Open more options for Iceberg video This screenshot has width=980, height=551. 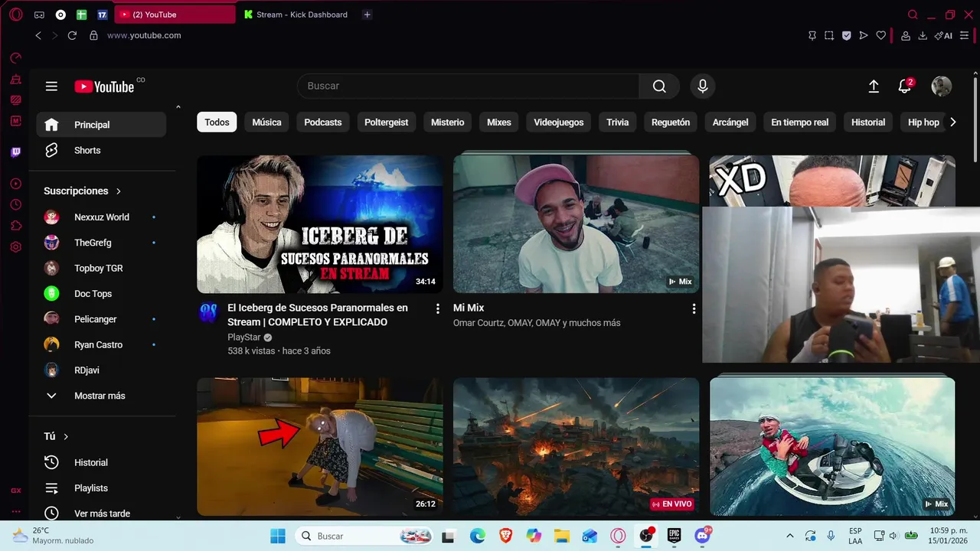coord(438,308)
